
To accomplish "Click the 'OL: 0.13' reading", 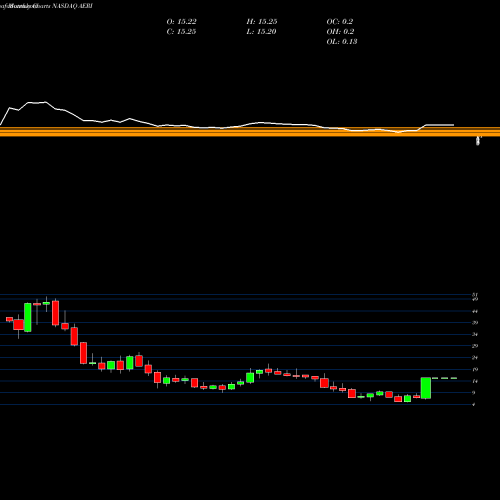I will tap(342, 42).
